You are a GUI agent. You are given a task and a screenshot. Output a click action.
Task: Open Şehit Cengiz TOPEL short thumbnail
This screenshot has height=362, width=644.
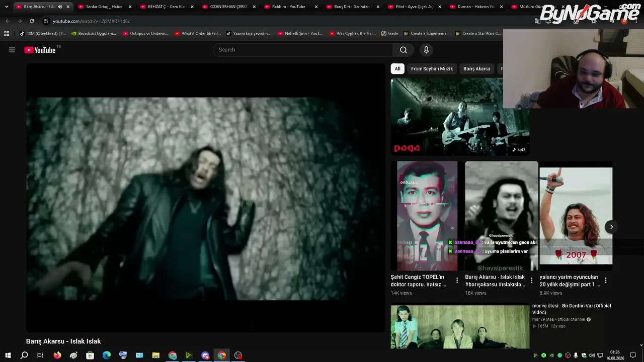point(427,216)
